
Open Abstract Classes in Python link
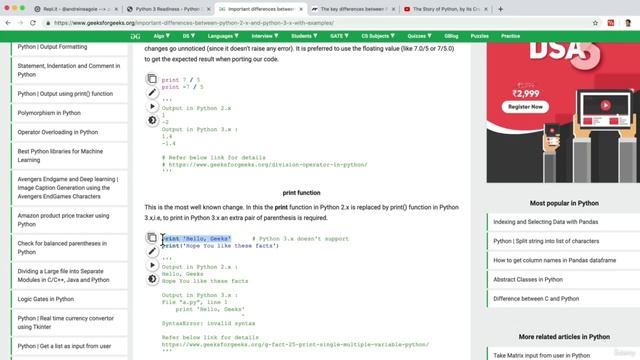528,280
